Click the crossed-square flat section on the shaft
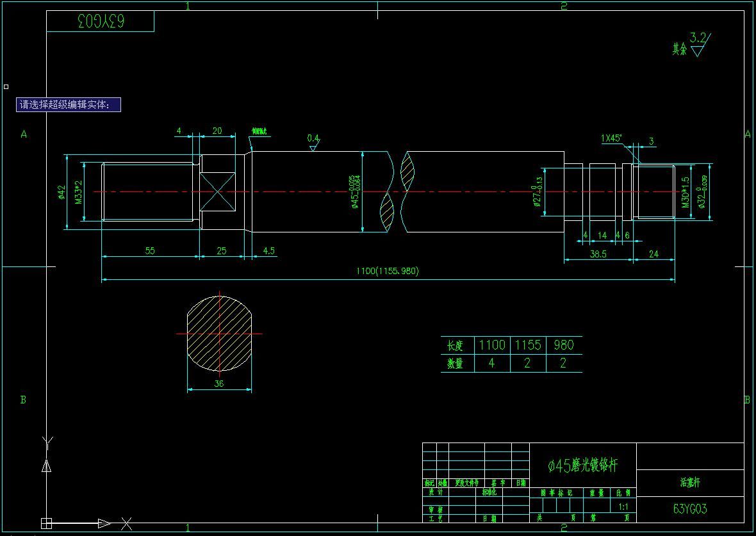 click(218, 192)
